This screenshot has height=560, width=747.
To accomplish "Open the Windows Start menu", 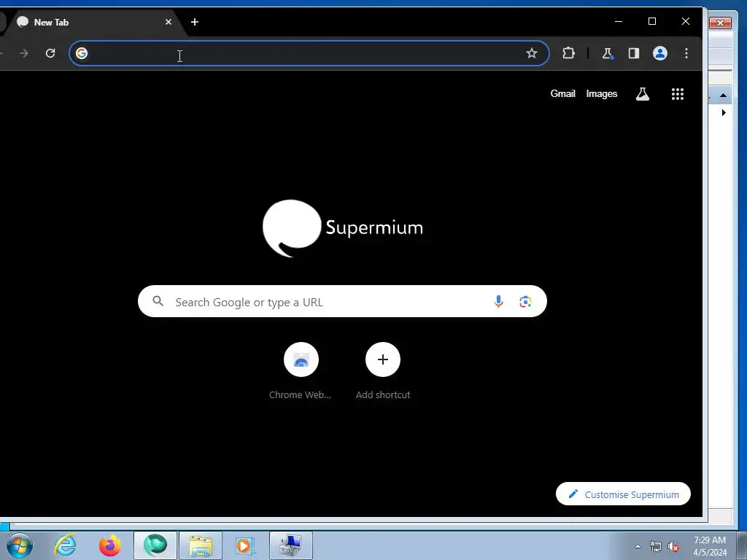I will pyautogui.click(x=20, y=545).
